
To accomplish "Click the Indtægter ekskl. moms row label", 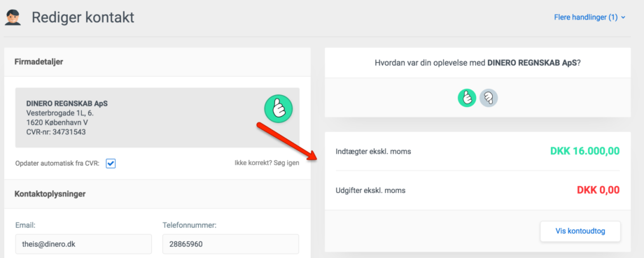I will [x=373, y=151].
